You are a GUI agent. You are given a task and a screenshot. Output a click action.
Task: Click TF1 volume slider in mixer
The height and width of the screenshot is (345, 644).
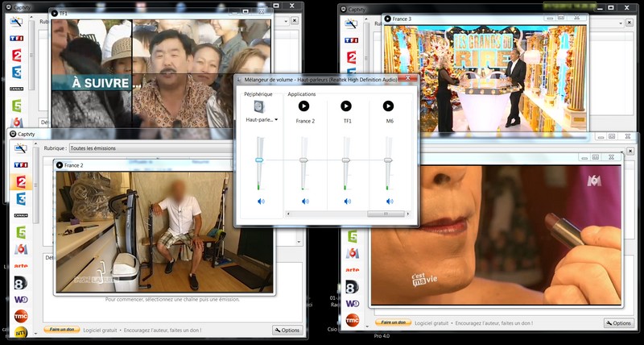346,160
